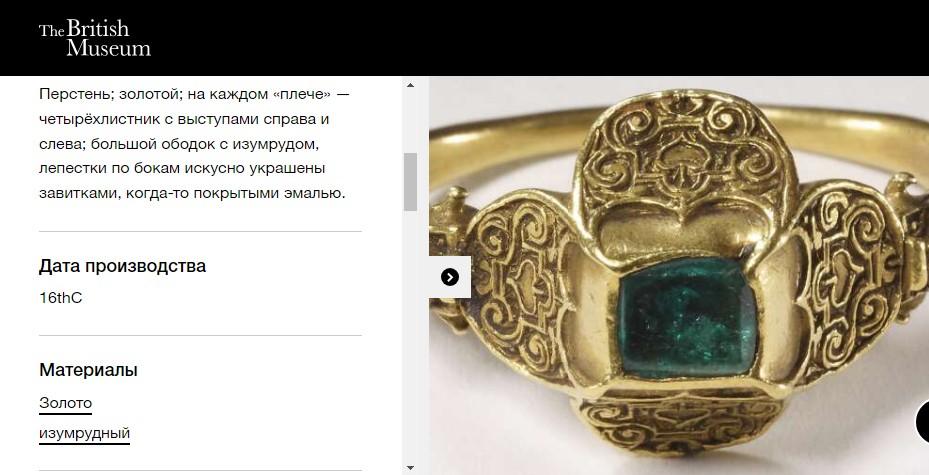Click the scrollbar down arrow

click(x=410, y=468)
